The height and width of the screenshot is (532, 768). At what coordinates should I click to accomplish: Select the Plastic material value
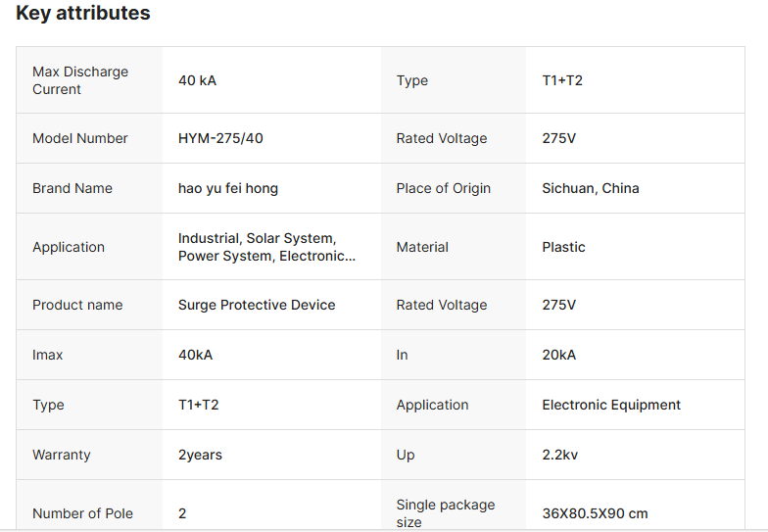tap(563, 247)
